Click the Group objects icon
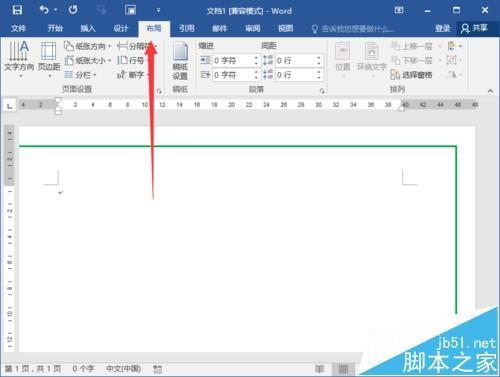 (454, 60)
